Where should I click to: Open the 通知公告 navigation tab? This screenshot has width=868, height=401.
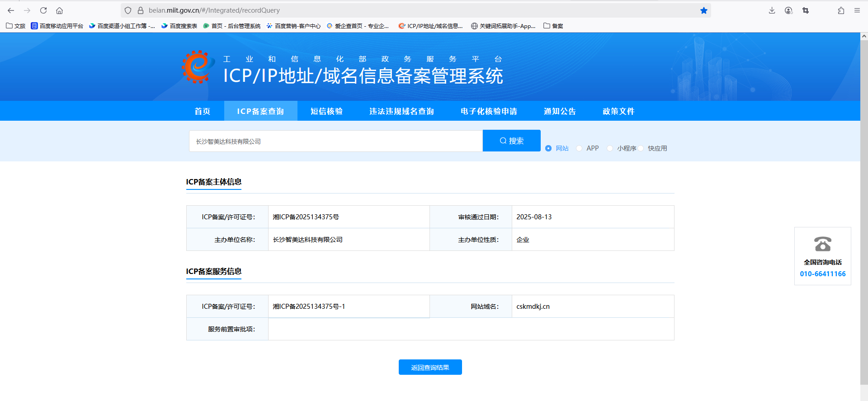(560, 111)
